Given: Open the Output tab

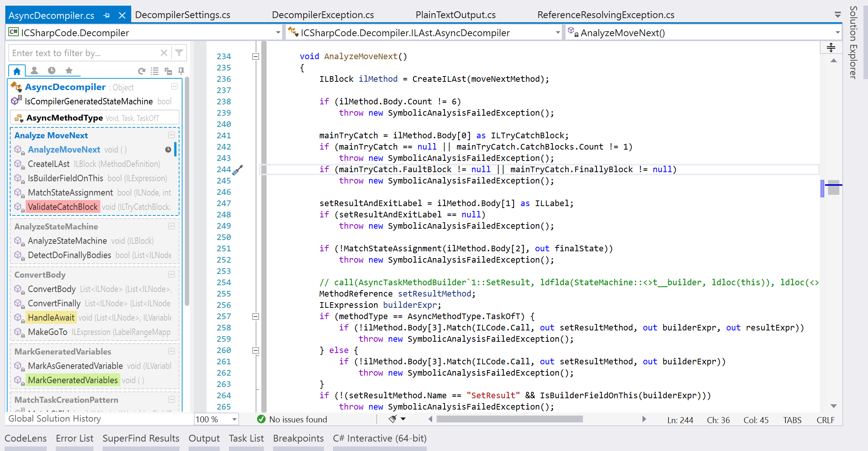Looking at the screenshot, I should pos(204,439).
